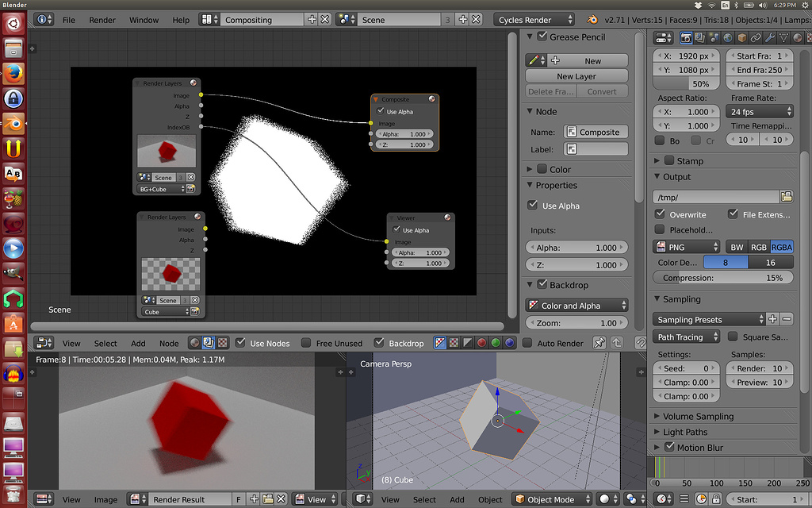Toggle Motion Blur checkbox
Image resolution: width=812 pixels, height=508 pixels.
669,446
